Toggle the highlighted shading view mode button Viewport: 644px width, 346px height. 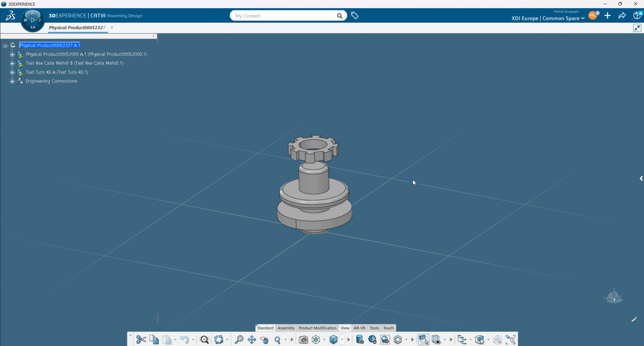tap(424, 339)
